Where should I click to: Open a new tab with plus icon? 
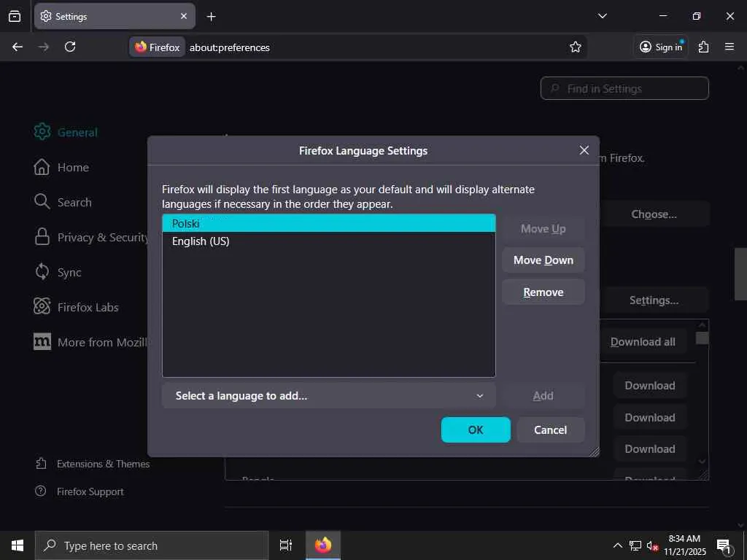(x=211, y=17)
